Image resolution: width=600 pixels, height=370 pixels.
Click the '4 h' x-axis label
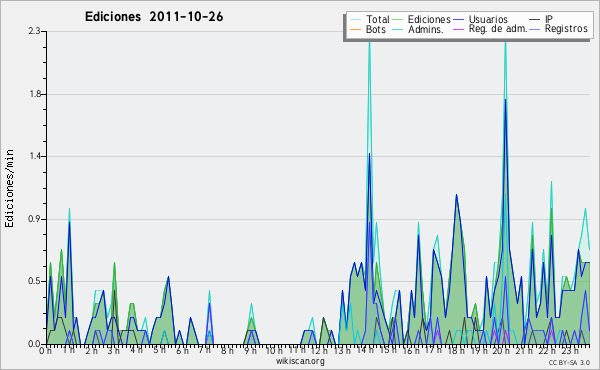pyautogui.click(x=136, y=350)
